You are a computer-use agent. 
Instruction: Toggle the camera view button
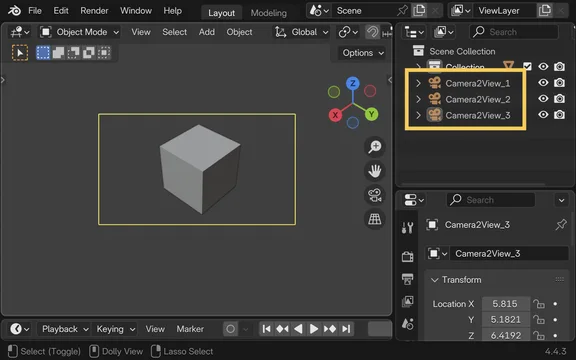pos(375,195)
